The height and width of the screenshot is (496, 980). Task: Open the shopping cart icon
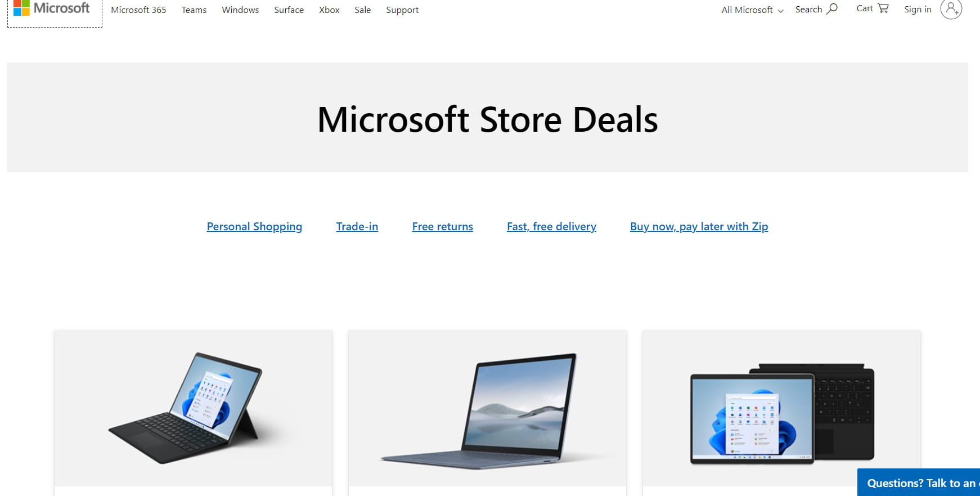pos(883,8)
